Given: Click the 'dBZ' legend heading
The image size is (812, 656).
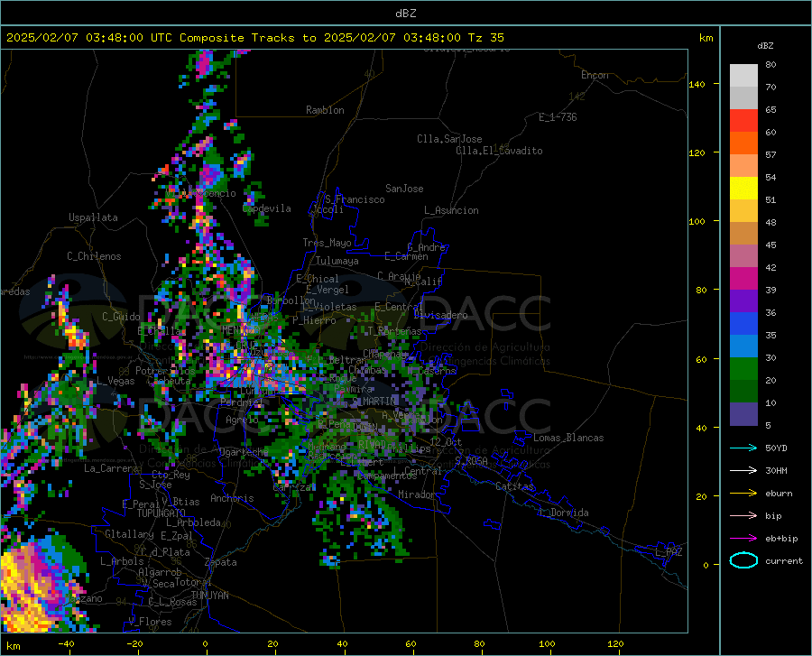Looking at the screenshot, I should pos(765,46).
